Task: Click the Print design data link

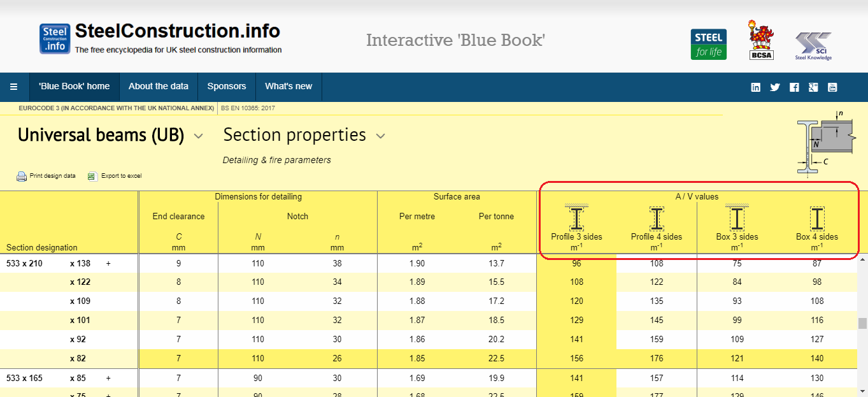Action: [x=52, y=176]
